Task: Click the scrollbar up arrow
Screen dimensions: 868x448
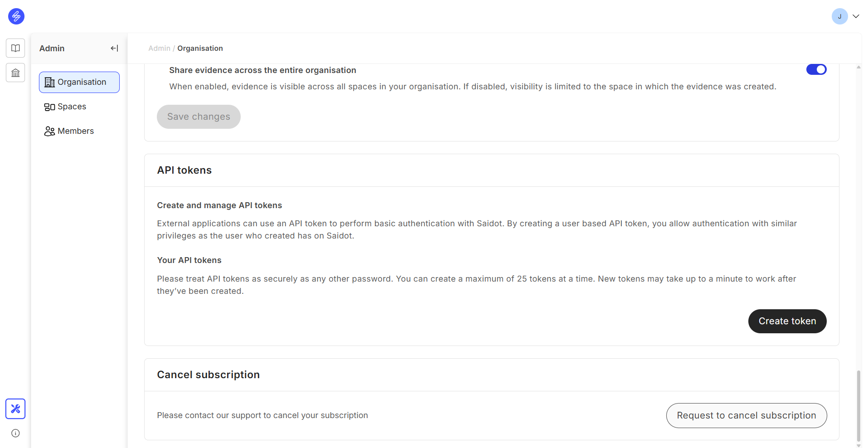Action: (858, 67)
